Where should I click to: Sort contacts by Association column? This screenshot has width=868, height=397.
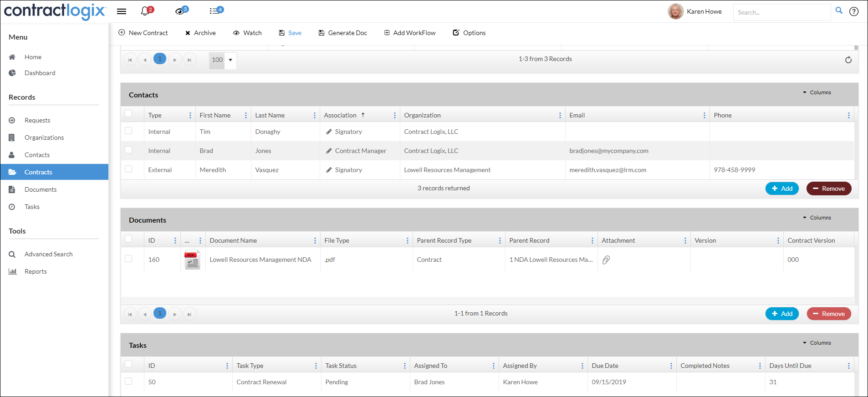[x=340, y=115]
